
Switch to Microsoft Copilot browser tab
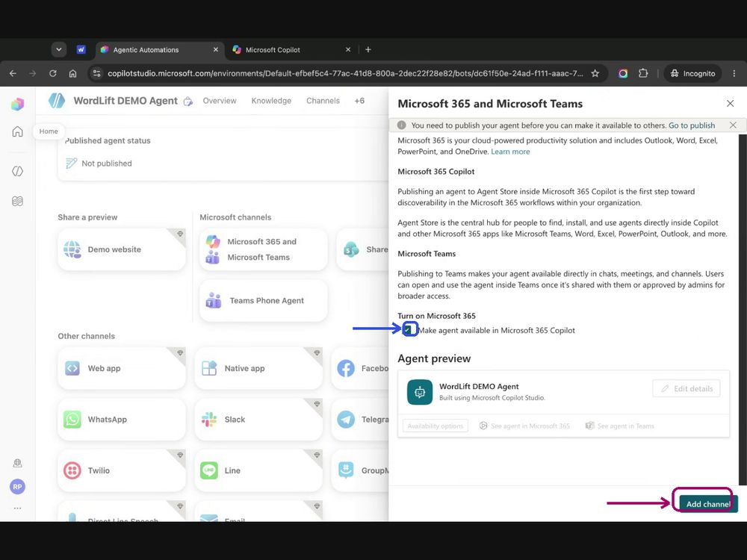coord(291,49)
